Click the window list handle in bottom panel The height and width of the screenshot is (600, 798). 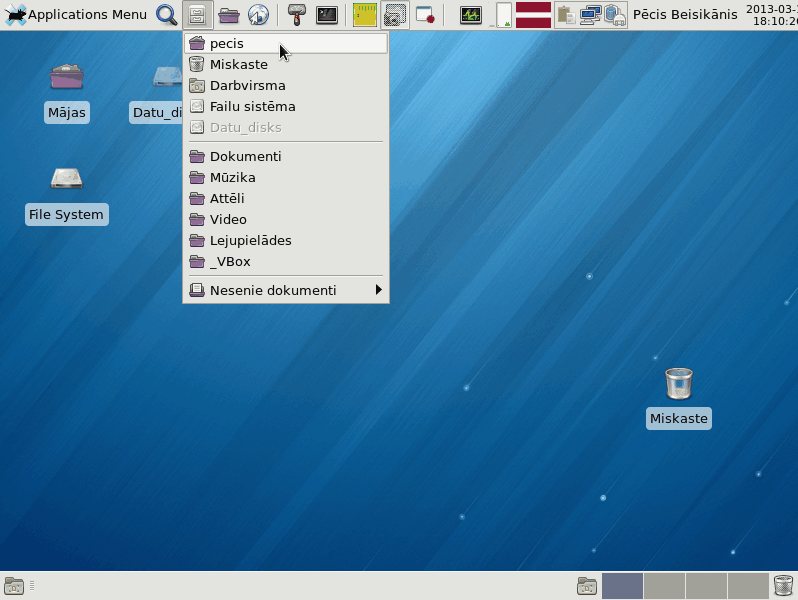coord(32,586)
